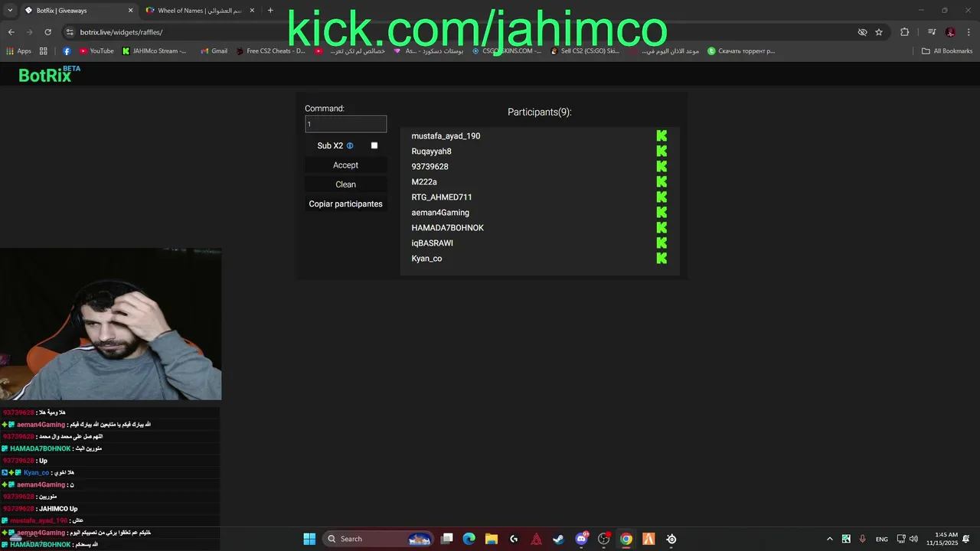This screenshot has width=980, height=551.
Task: Open a new browser tab
Action: (x=270, y=11)
